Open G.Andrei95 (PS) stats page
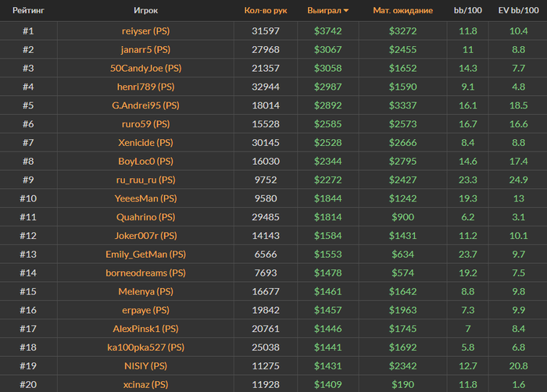Screen dimensions: 547x392 click(146, 105)
